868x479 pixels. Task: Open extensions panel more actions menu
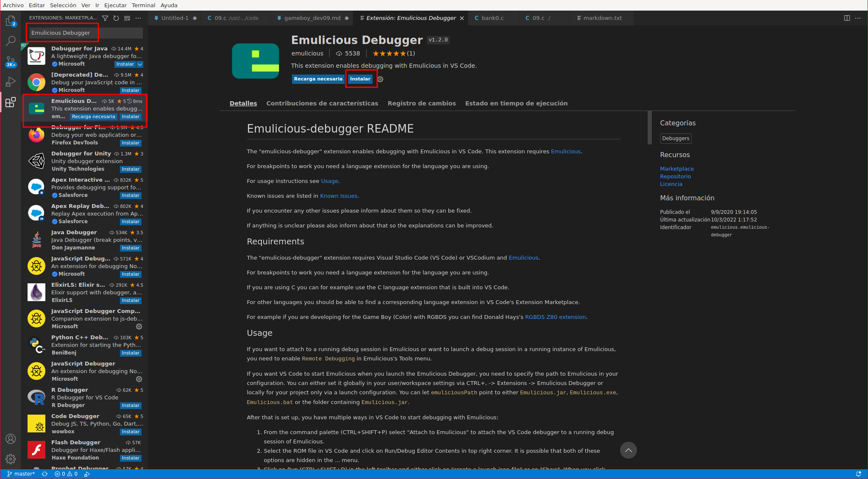click(138, 18)
